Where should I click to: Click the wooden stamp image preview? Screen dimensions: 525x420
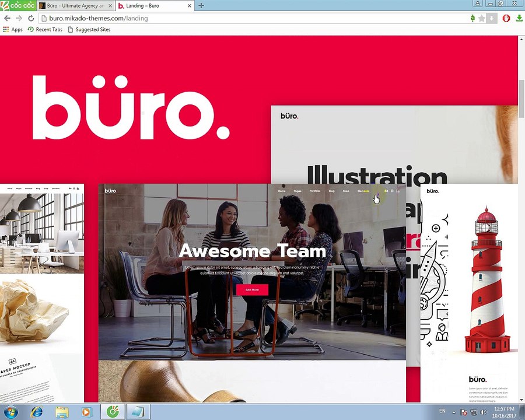(x=252, y=381)
